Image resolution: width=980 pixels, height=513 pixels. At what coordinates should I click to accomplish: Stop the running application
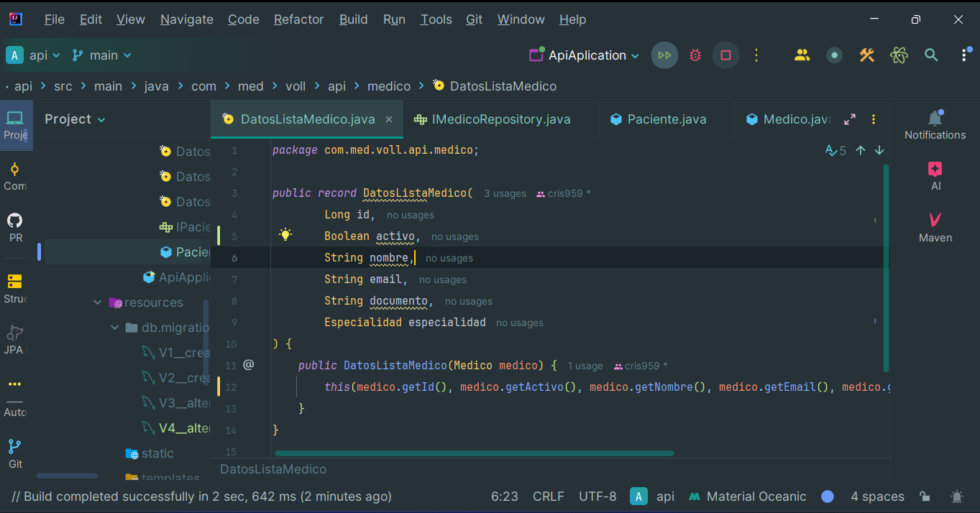[x=725, y=55]
